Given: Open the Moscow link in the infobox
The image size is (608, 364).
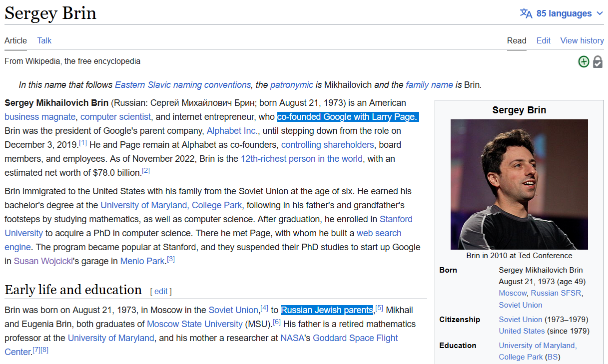Looking at the screenshot, I should (513, 293).
